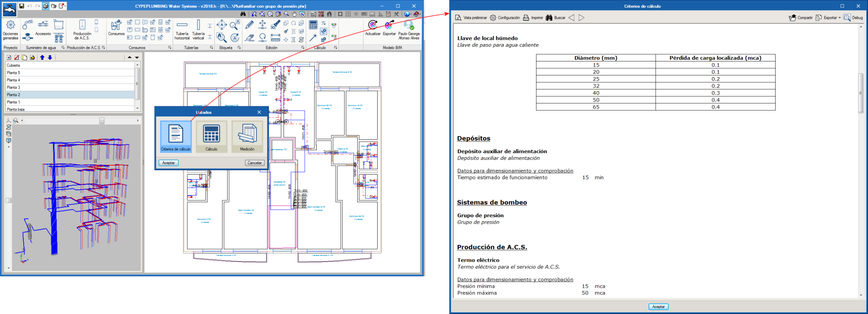Click the save floppy disk icon
Screen dimensions: 868x314
(22, 6)
